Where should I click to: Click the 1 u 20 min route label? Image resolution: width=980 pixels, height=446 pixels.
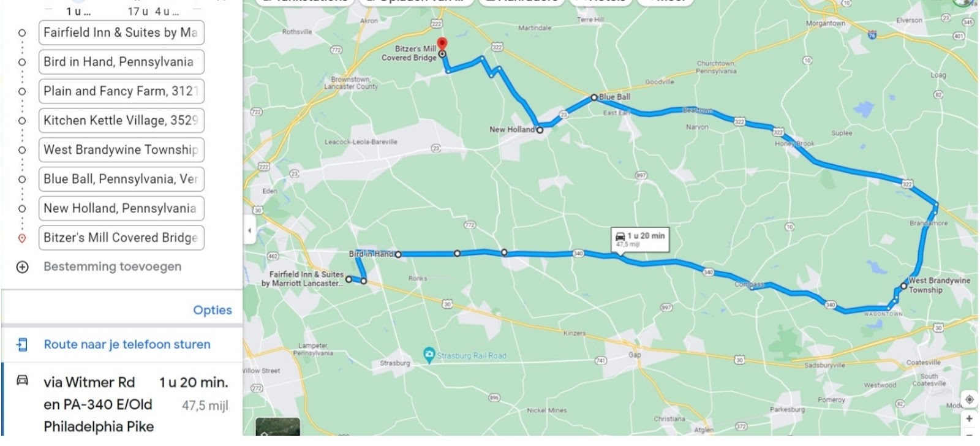coord(640,239)
